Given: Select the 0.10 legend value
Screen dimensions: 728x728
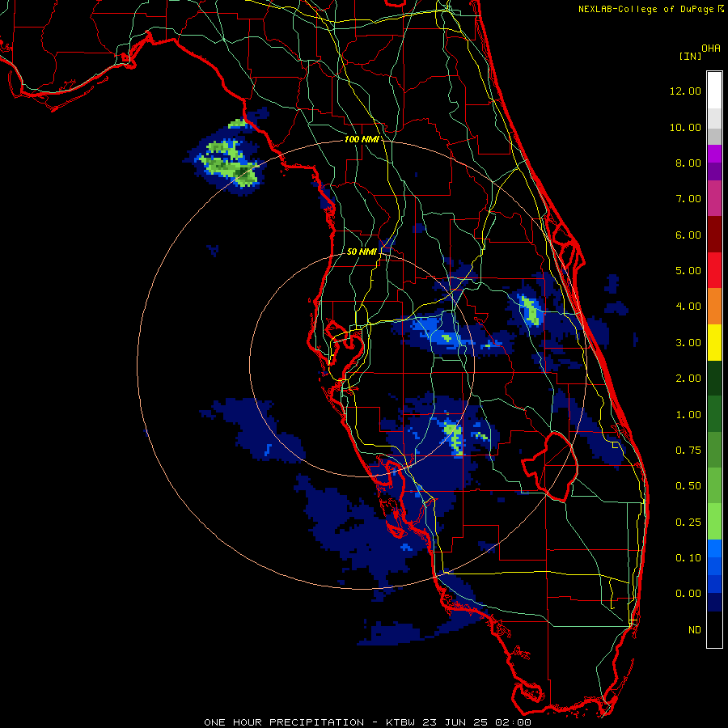Looking at the screenshot, I should (688, 558).
